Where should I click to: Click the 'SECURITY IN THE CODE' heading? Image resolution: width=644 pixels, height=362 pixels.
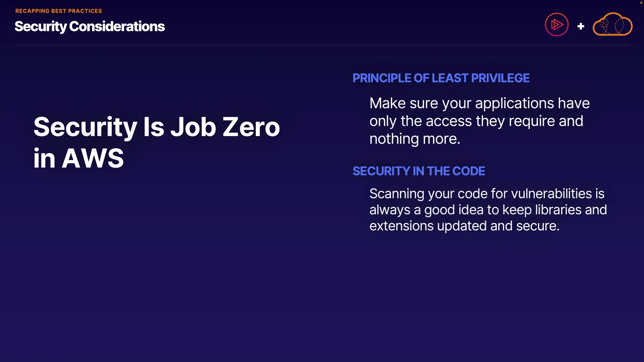tap(419, 171)
